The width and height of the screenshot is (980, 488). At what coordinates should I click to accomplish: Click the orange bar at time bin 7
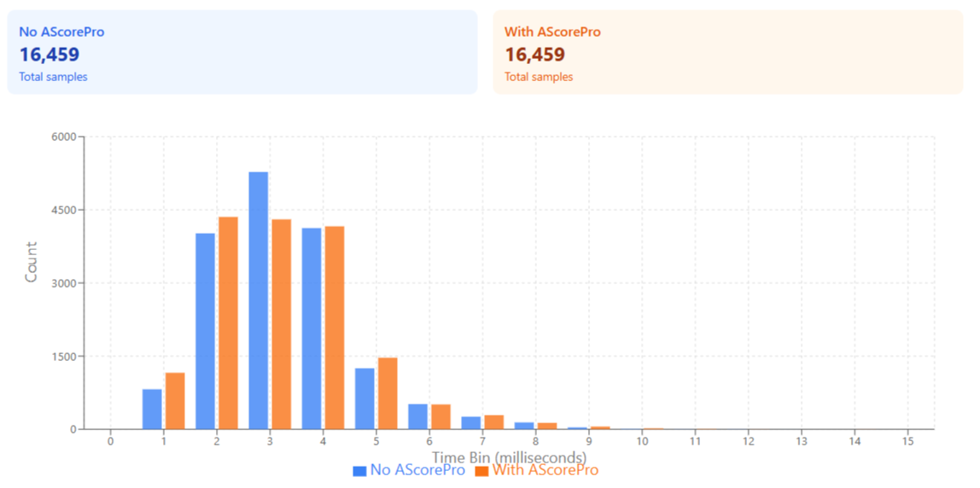(493, 422)
